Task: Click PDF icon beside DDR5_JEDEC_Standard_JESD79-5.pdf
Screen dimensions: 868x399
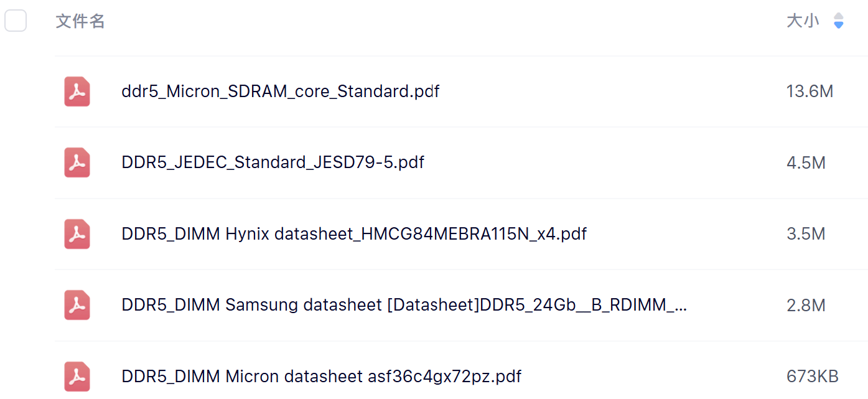Action: pyautogui.click(x=77, y=163)
